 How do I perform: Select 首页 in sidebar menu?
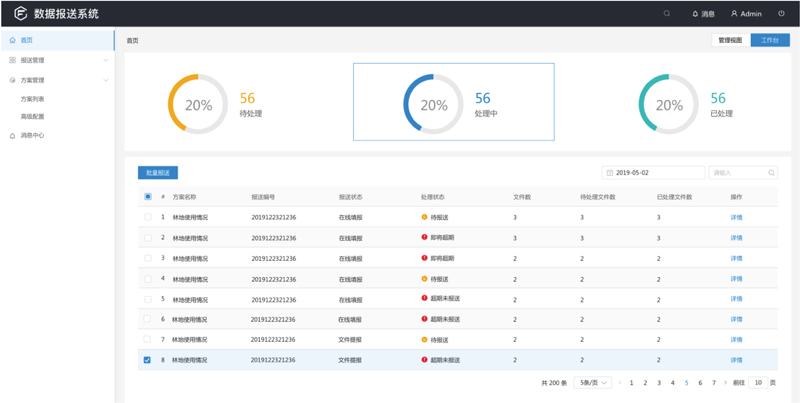pyautogui.click(x=57, y=40)
